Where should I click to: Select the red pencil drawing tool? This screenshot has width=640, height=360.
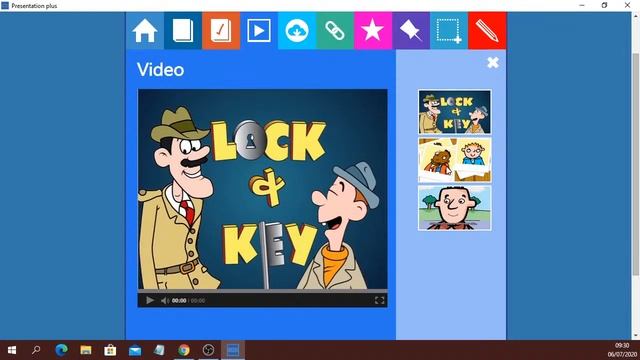[x=487, y=31]
